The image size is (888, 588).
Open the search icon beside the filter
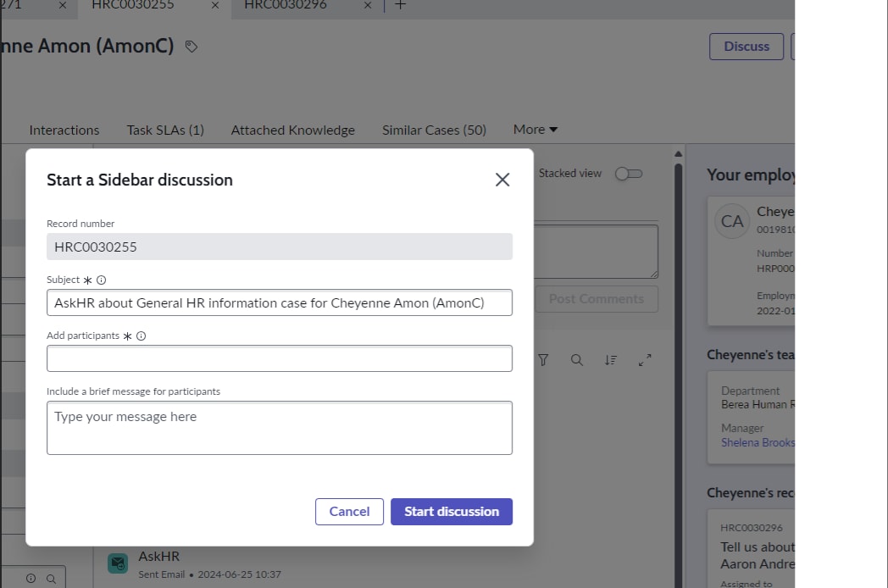click(577, 360)
